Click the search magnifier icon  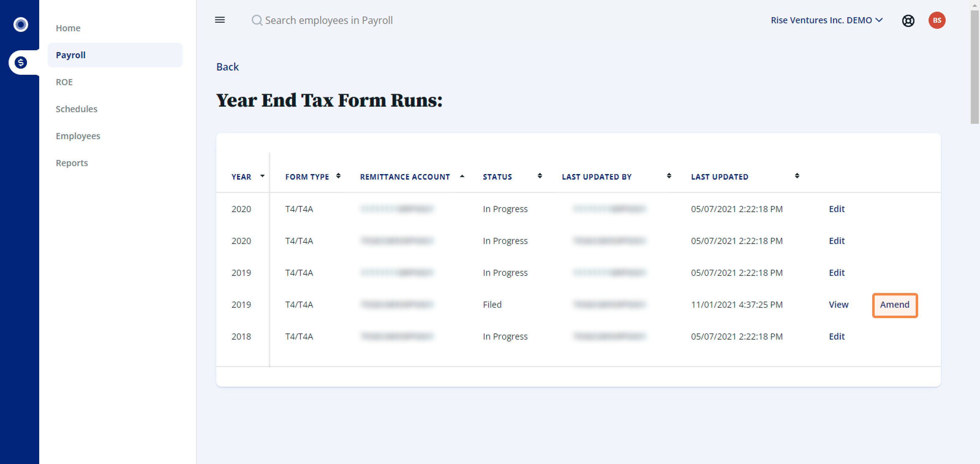257,20
